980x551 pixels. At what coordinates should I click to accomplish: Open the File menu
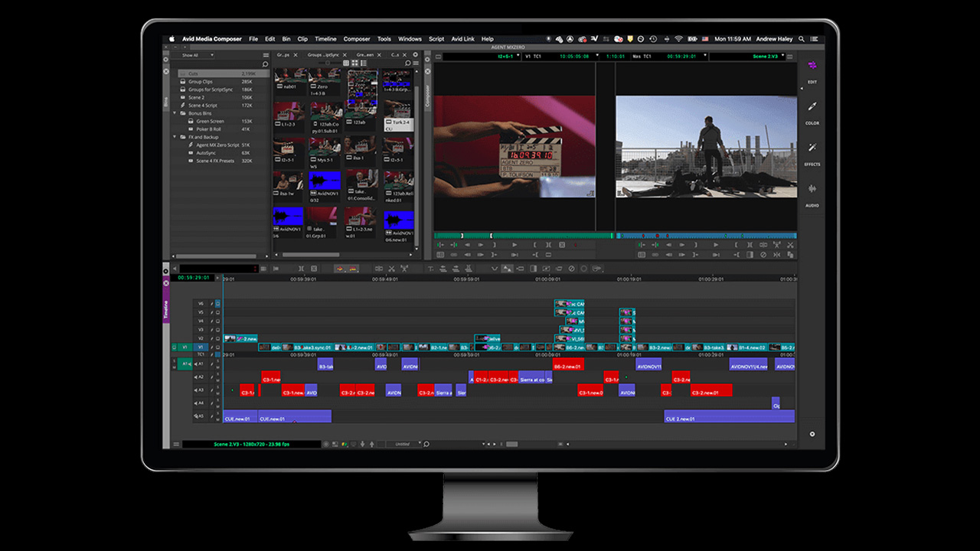click(253, 39)
